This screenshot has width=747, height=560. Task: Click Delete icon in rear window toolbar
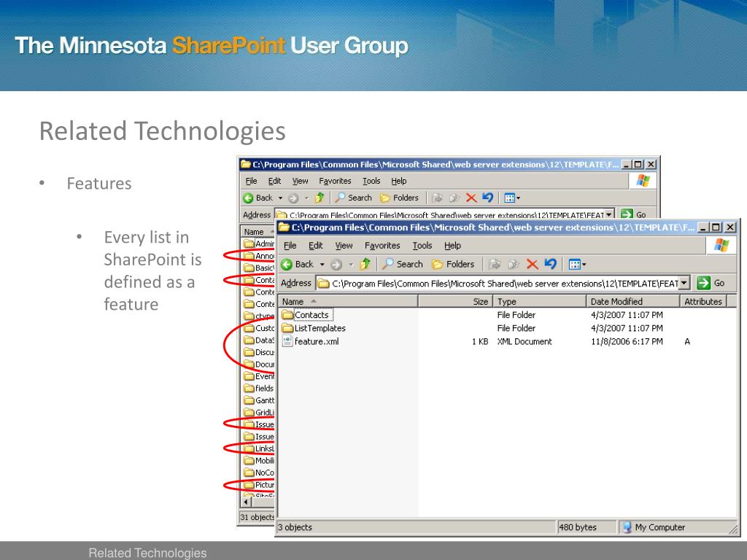471,198
